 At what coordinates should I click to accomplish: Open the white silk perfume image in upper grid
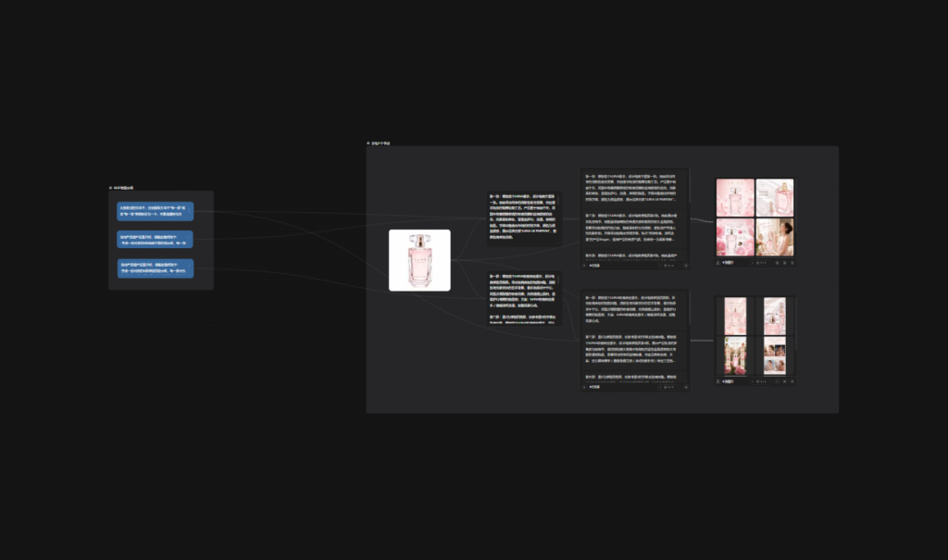point(775,197)
